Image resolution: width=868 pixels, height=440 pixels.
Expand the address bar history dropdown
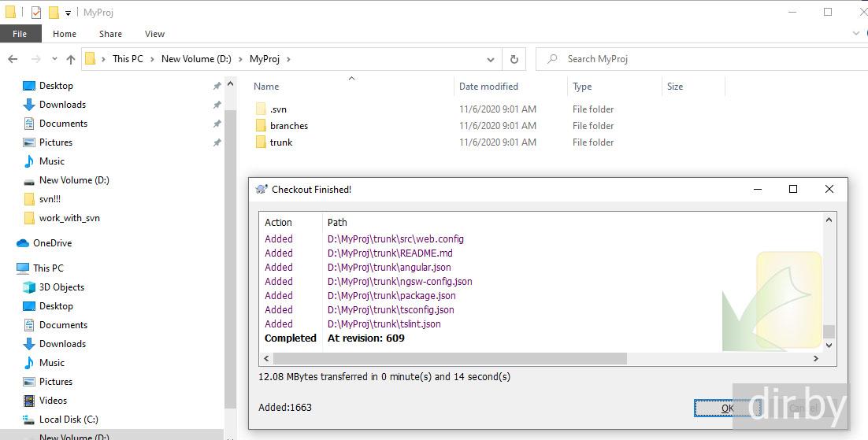click(491, 59)
